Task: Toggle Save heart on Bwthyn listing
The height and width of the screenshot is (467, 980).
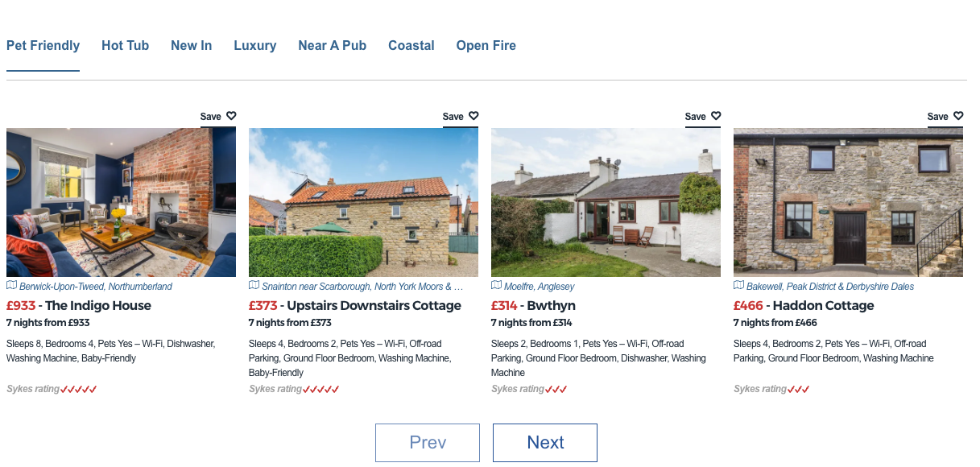Action: [716, 116]
